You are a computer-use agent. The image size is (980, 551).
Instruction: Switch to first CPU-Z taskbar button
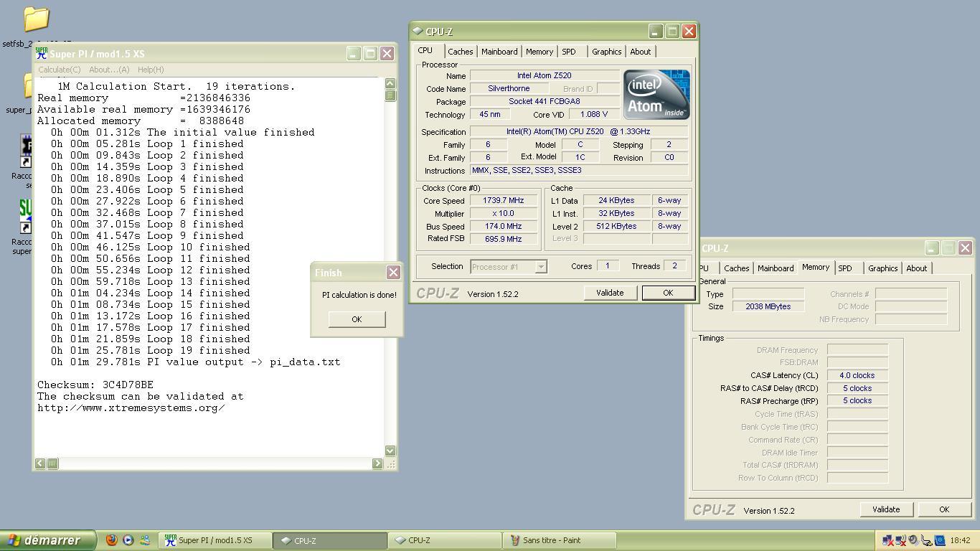[x=331, y=540]
